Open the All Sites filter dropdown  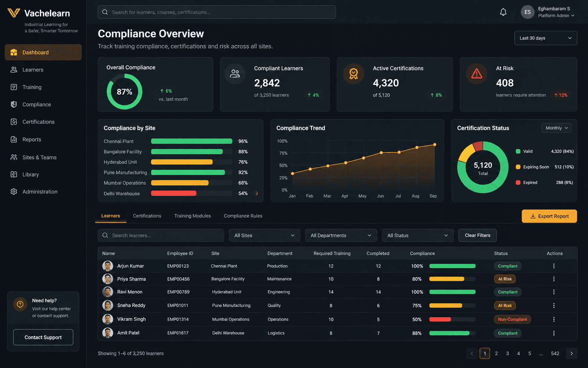click(264, 236)
